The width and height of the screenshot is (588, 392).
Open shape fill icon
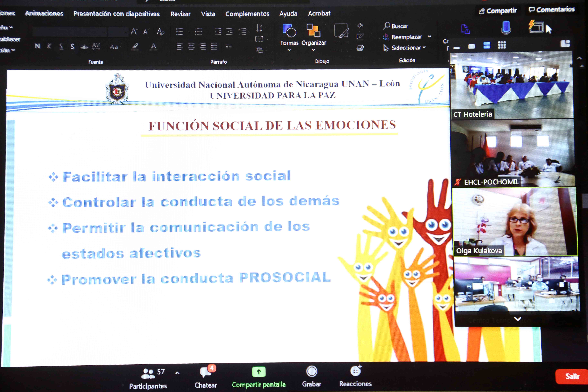tap(360, 26)
